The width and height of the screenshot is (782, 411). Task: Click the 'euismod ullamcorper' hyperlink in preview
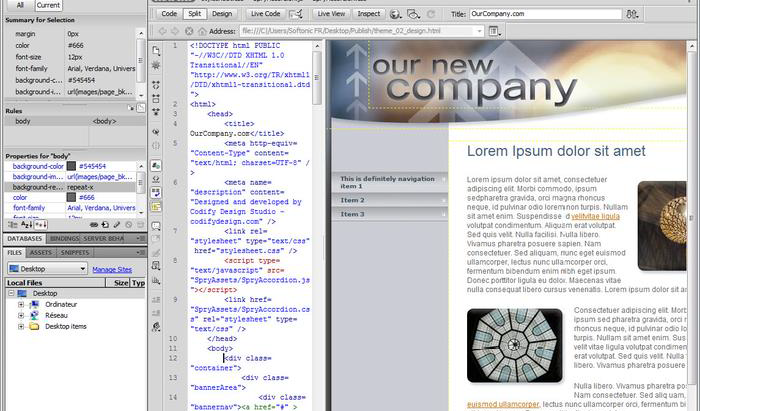click(503, 404)
